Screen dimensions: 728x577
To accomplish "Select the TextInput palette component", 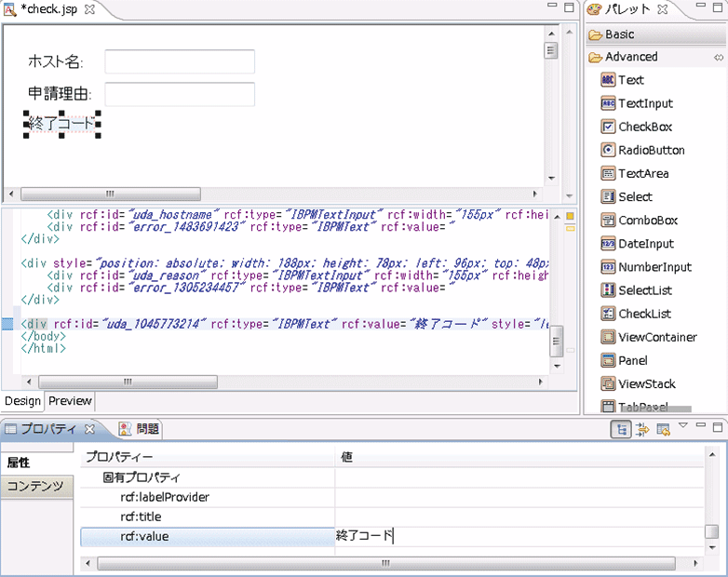I will coord(637,103).
